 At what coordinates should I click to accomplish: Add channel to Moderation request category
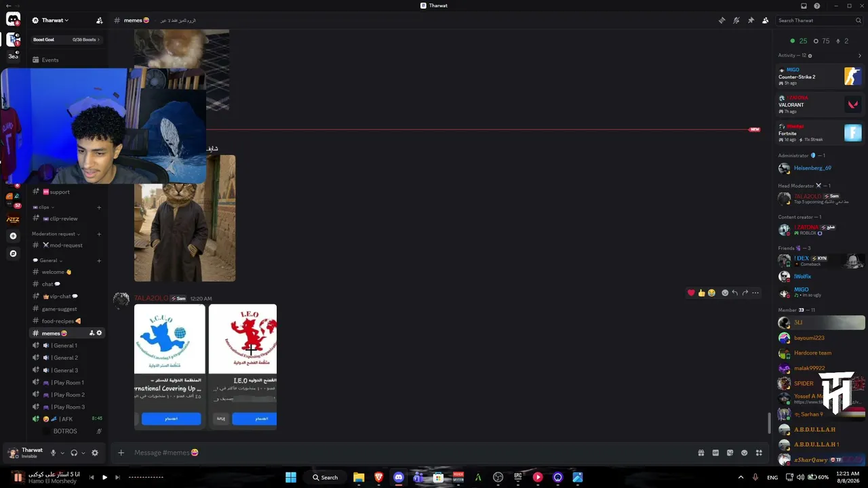(99, 234)
